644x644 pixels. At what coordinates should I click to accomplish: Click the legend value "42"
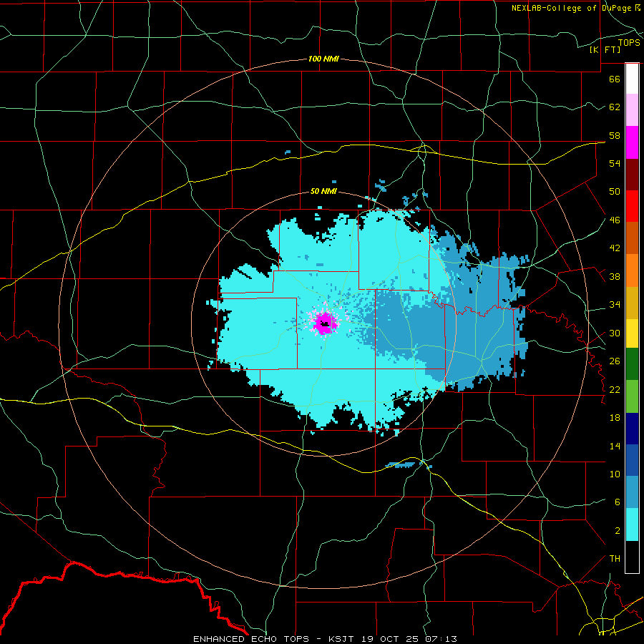pos(615,248)
